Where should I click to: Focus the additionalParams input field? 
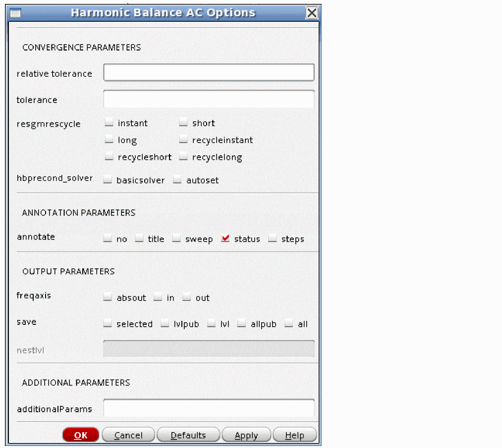[x=209, y=408]
